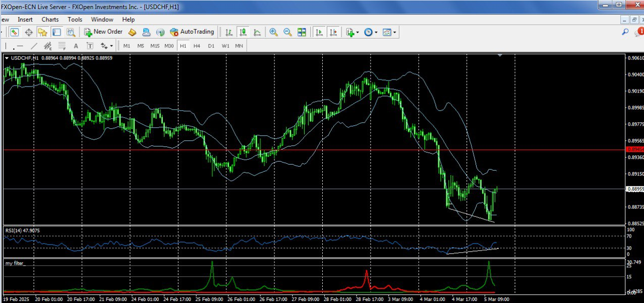Show the Navigator folder-star icon

(43, 32)
